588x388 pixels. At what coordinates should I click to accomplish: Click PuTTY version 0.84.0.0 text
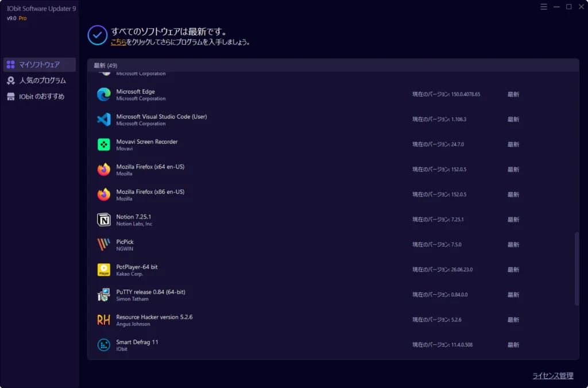click(x=440, y=294)
